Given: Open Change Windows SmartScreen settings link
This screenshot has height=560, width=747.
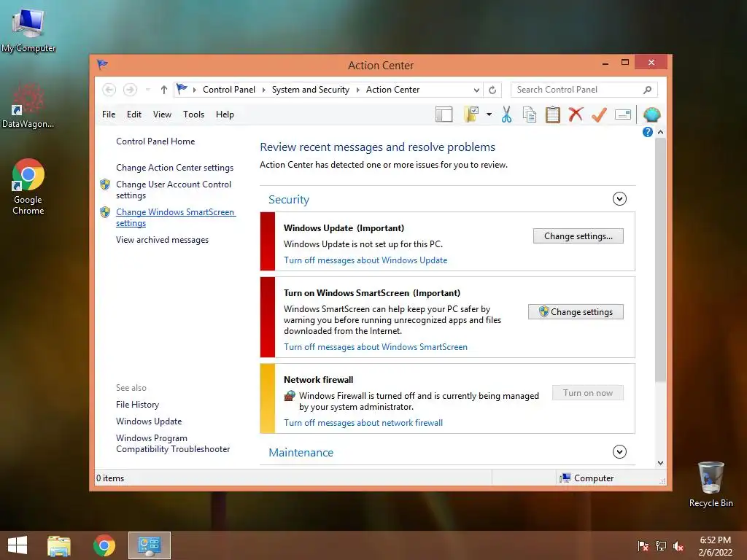Looking at the screenshot, I should tap(176, 217).
